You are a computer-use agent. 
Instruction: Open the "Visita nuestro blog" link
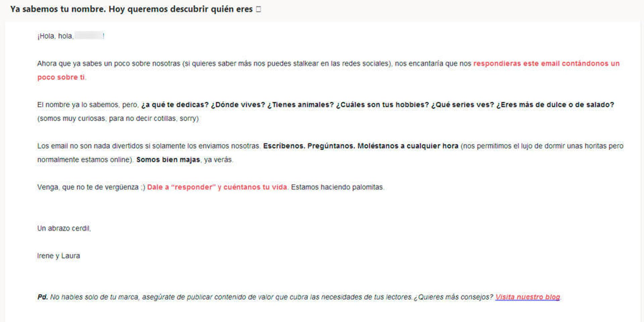(x=527, y=297)
